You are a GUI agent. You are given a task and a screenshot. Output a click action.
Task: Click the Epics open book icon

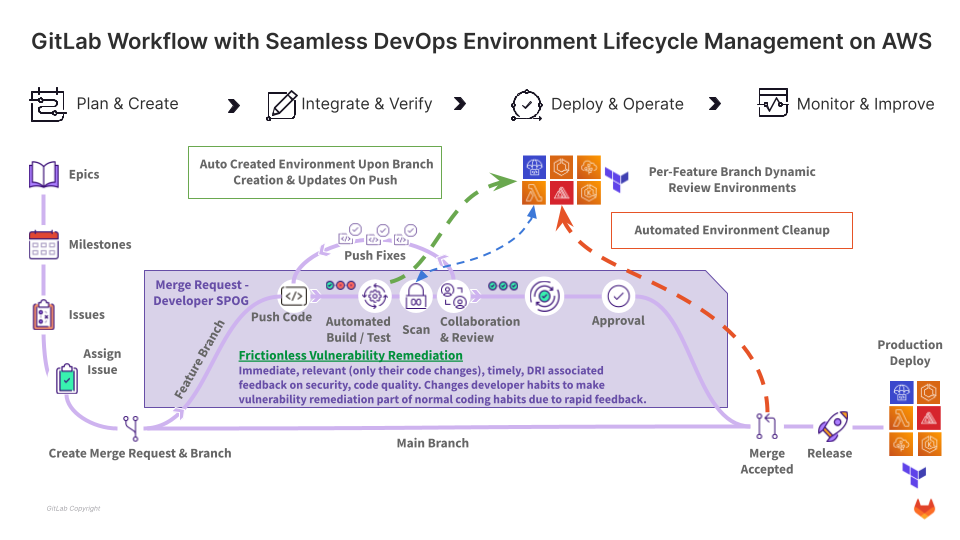tap(44, 175)
